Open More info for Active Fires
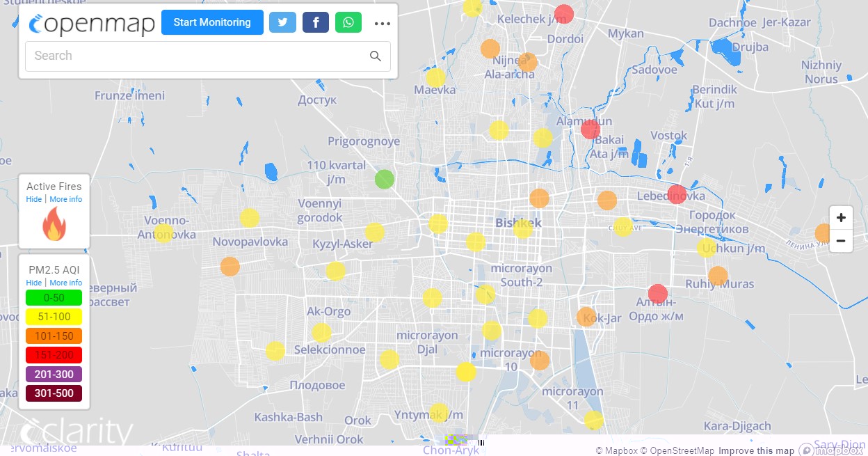 click(65, 199)
